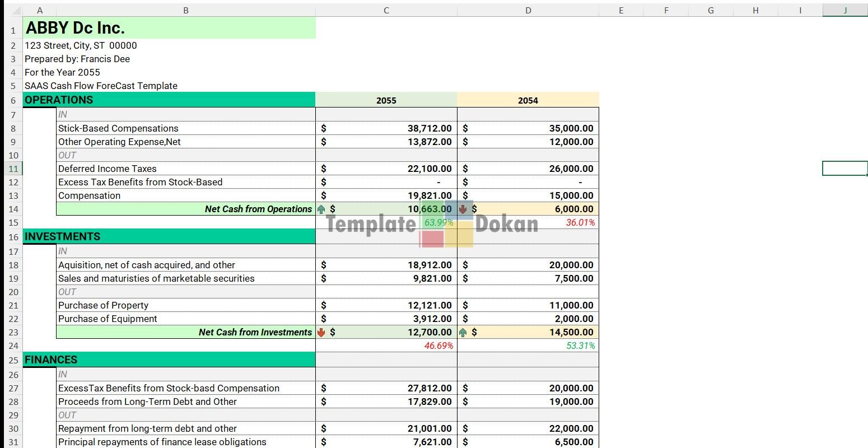Click the red down arrow beside 6,000.00
This screenshot has height=448, width=868.
[x=463, y=209]
